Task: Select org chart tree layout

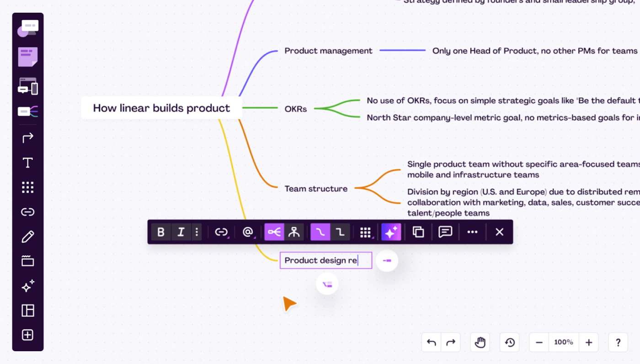Action: pyautogui.click(x=294, y=232)
